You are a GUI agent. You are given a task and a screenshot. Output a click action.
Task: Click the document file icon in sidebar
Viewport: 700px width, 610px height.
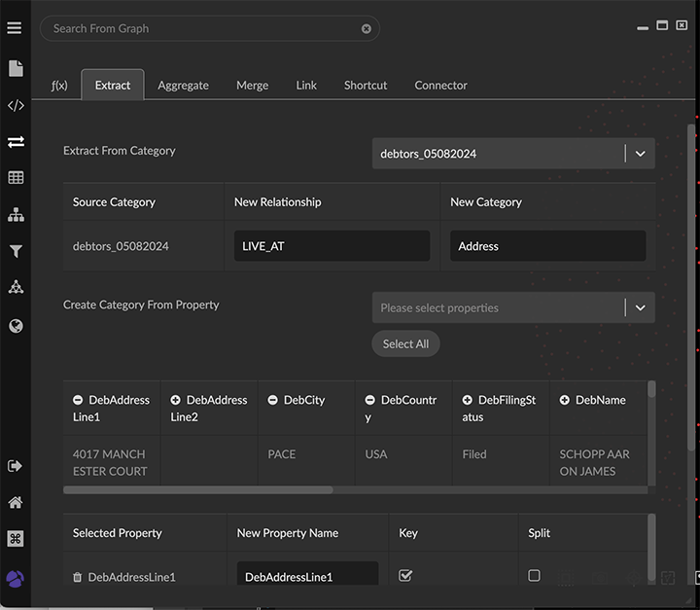click(x=16, y=68)
